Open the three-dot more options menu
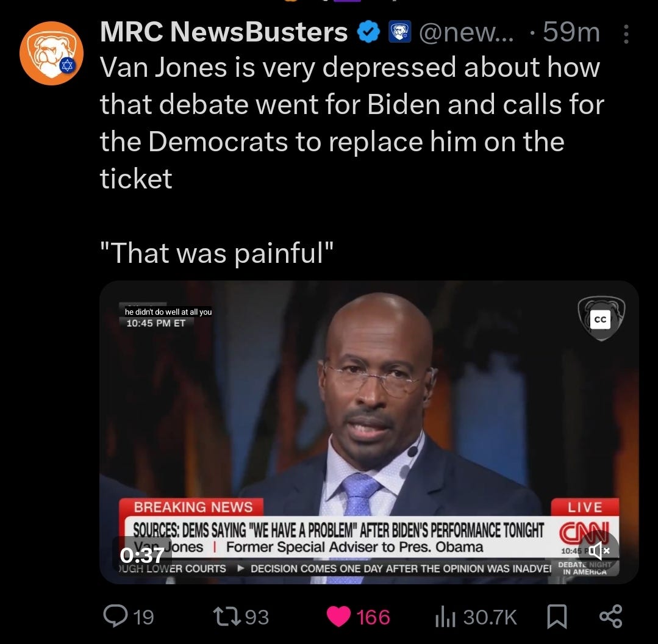The image size is (658, 644). point(626,34)
